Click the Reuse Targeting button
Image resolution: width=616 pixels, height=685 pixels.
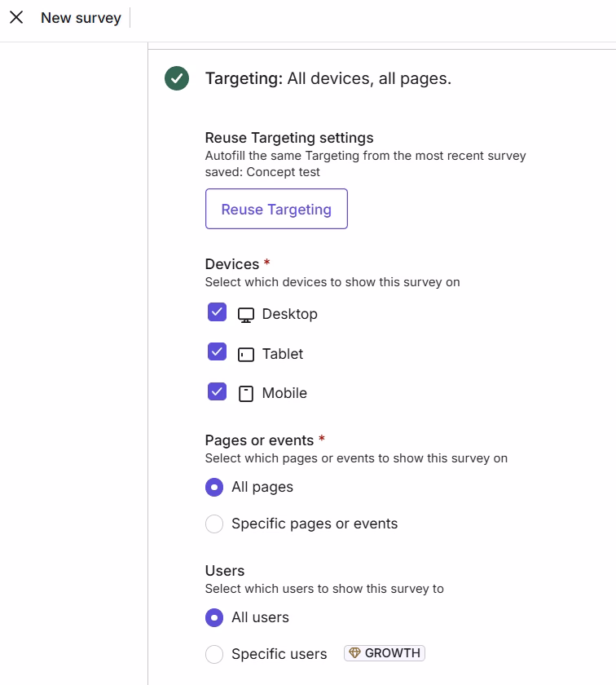coord(276,209)
